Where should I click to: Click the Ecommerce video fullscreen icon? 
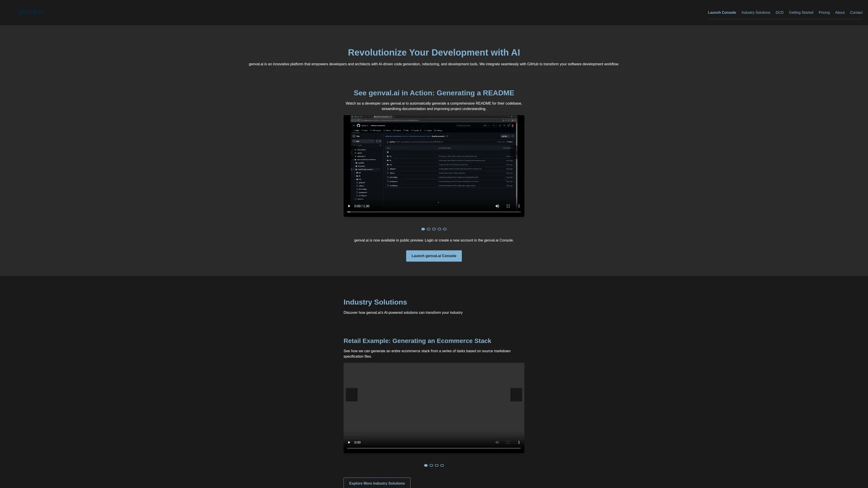(x=508, y=442)
